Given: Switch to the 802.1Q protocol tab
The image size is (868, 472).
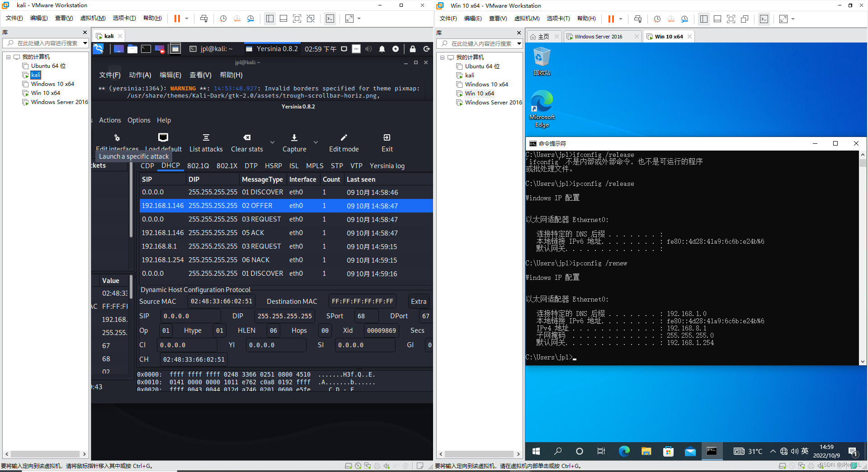Looking at the screenshot, I should pos(198,166).
